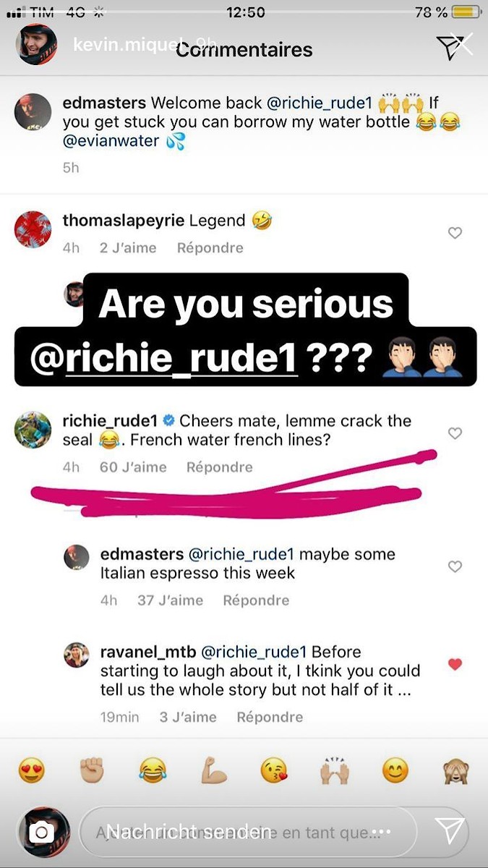Image resolution: width=488 pixels, height=868 pixels.
Task: Tap the camera icon at bottom left
Action: click(41, 833)
